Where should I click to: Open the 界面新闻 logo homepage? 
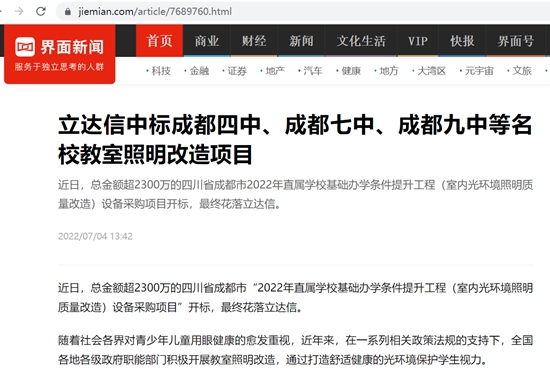point(60,54)
